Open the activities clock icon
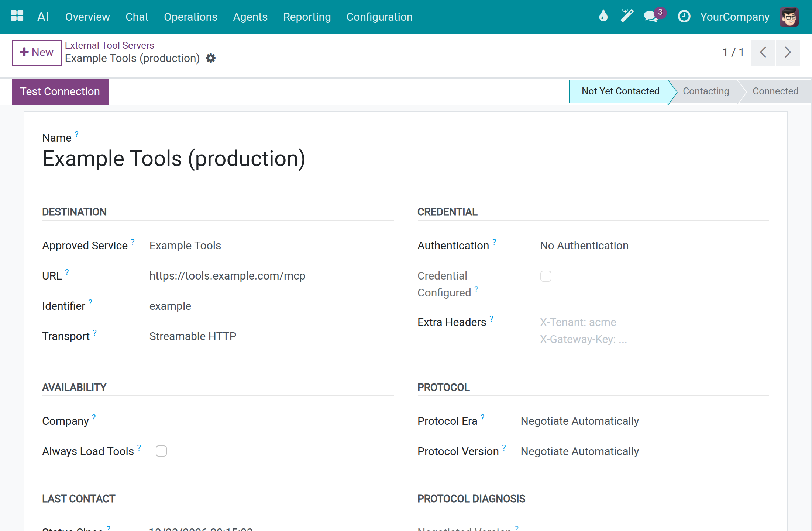The image size is (812, 531). 684,16
